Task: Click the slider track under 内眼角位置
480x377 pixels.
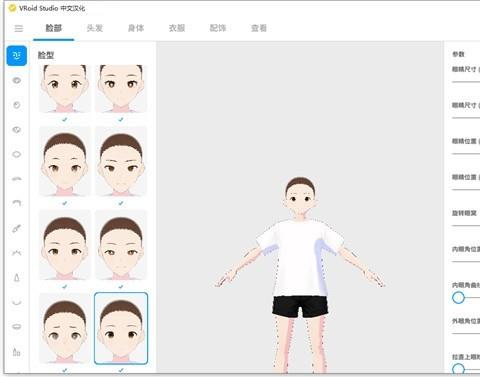Action: point(466,262)
